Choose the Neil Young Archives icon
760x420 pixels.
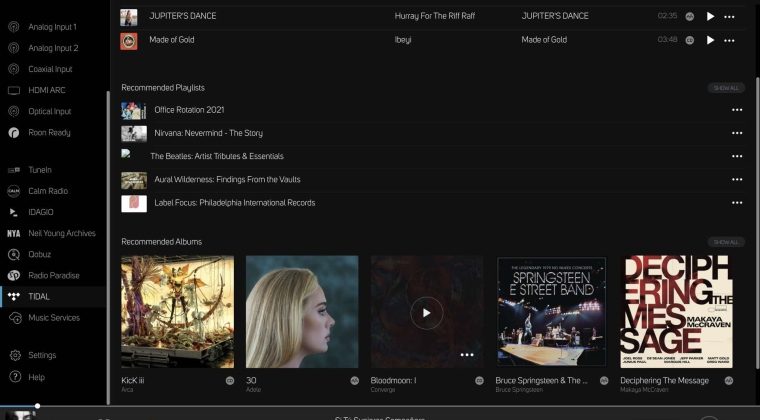(x=14, y=234)
